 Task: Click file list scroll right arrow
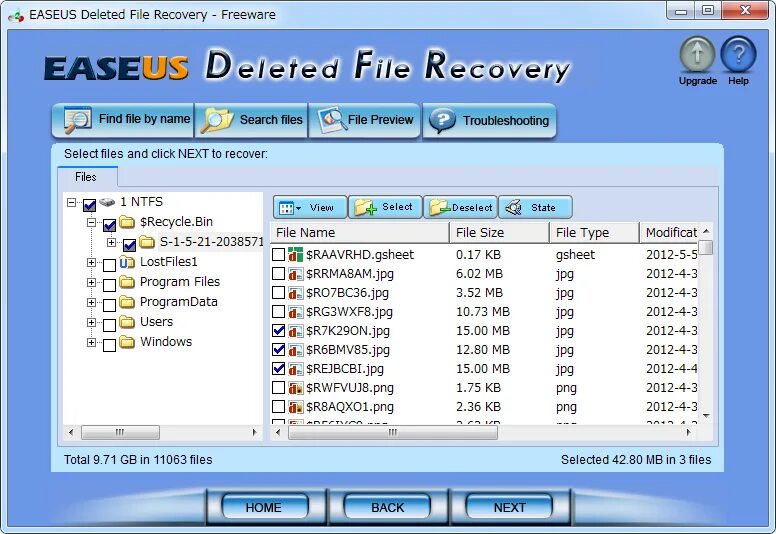click(x=688, y=433)
